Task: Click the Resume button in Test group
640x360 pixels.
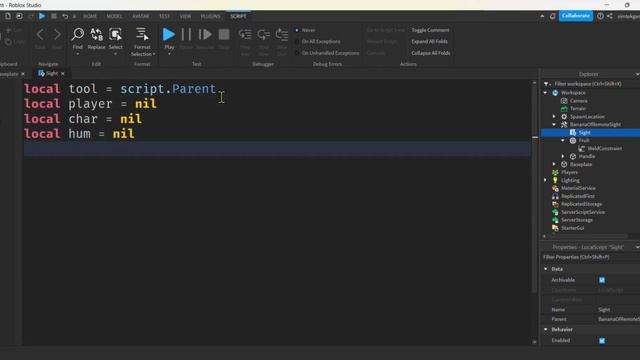Action: coord(205,34)
